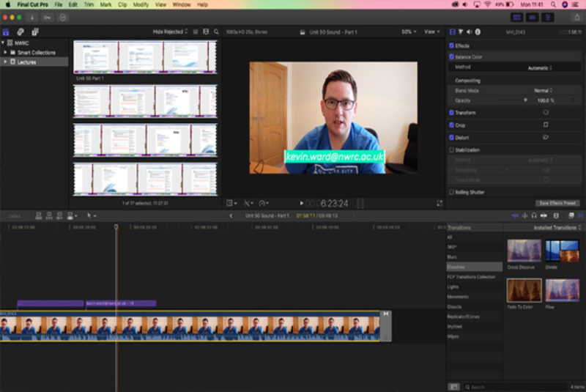Image resolution: width=586 pixels, height=392 pixels.
Task: Click the Import Media arrow icon
Action: tap(33, 17)
